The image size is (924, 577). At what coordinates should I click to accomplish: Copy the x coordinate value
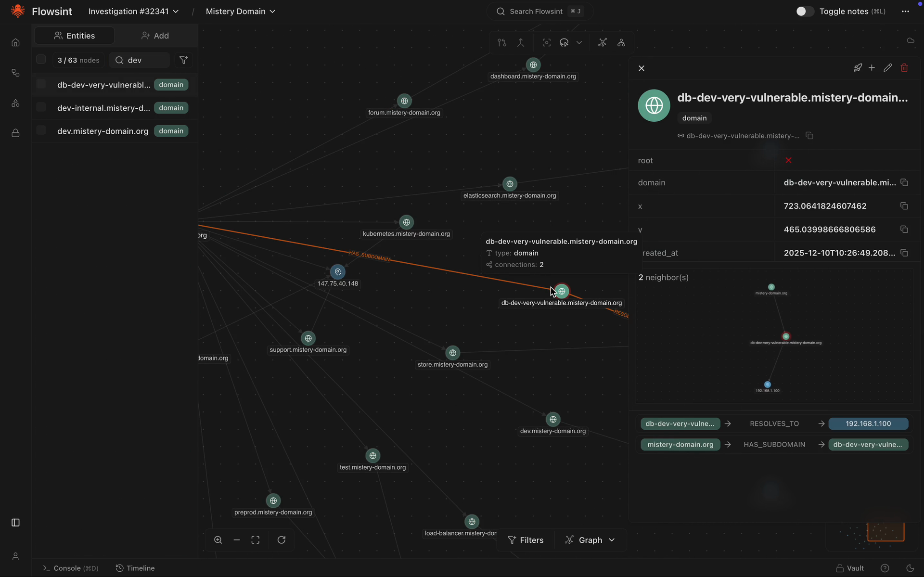tap(904, 206)
